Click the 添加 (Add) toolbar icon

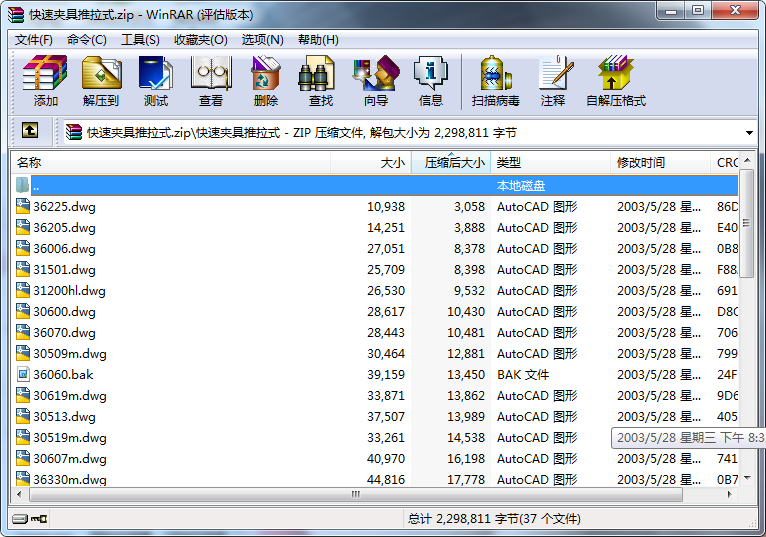click(x=45, y=73)
